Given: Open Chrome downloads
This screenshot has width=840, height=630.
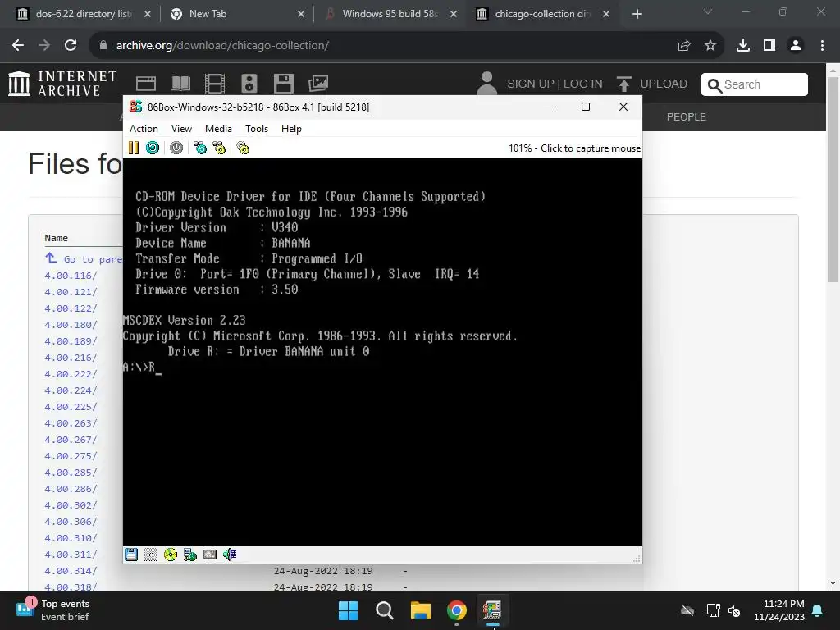Looking at the screenshot, I should coord(742,46).
